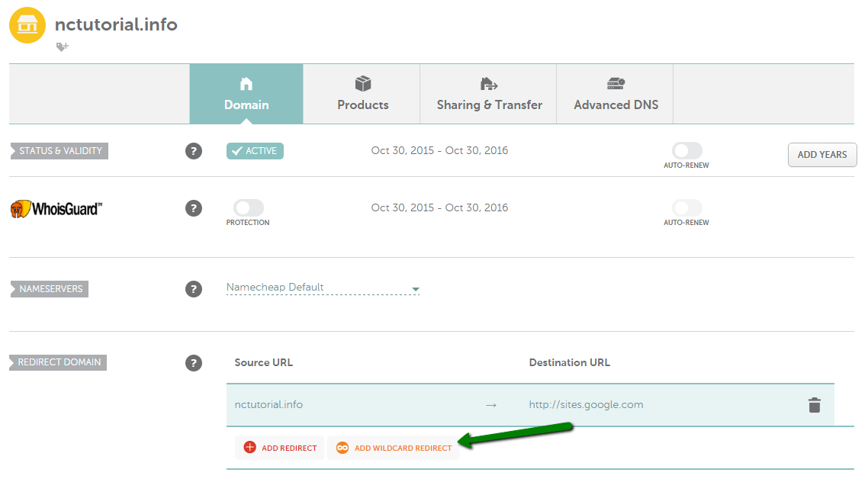Click the box icon on Products tab

point(363,84)
